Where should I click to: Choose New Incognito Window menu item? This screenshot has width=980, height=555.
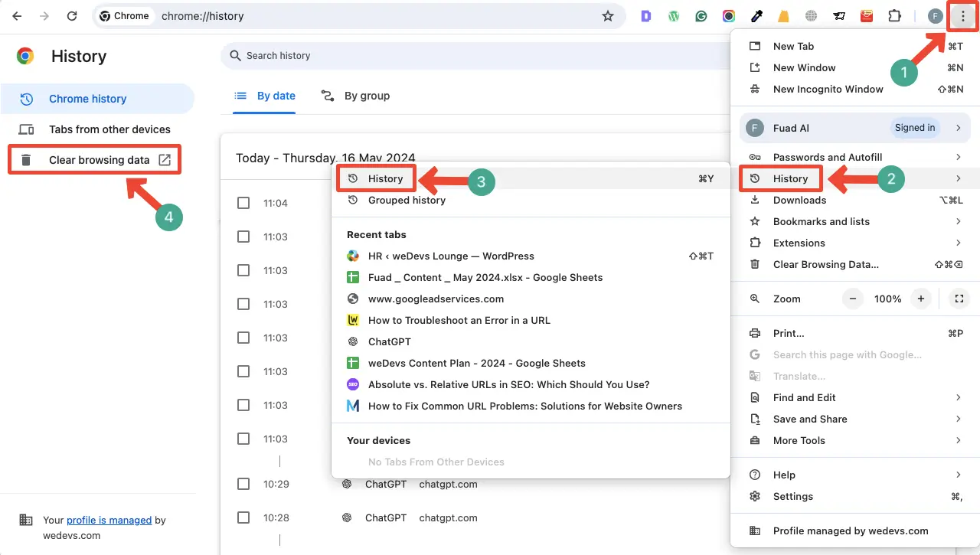[x=855, y=89]
